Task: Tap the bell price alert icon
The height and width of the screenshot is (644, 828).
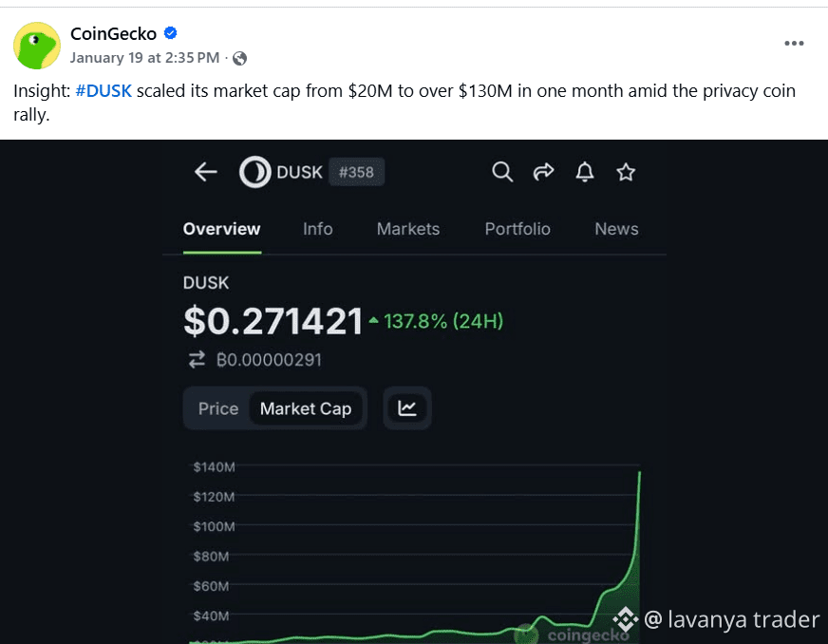Action: (585, 172)
